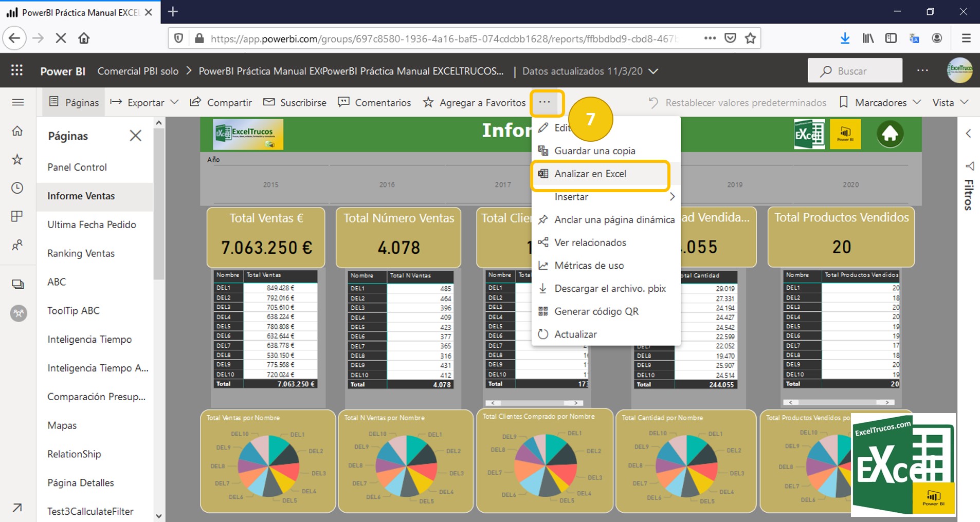980x522 pixels.
Task: Open Comentarios from the report toolbar
Action: coord(374,102)
